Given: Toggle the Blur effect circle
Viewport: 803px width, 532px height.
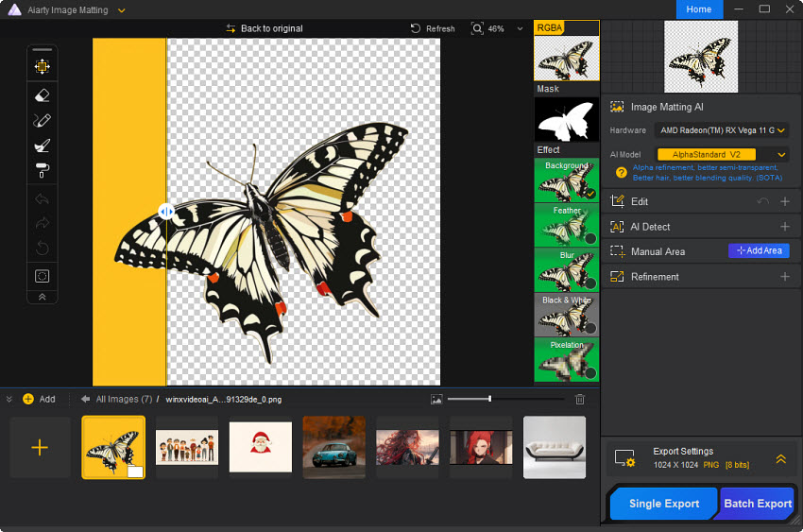Looking at the screenshot, I should coord(589,283).
